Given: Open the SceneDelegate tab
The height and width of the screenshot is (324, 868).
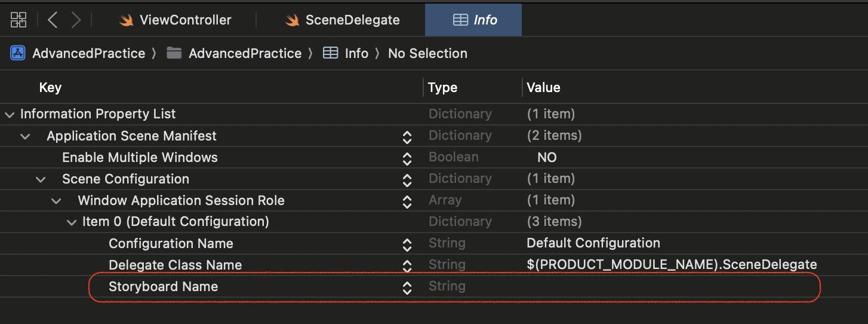Looking at the screenshot, I should tap(352, 20).
